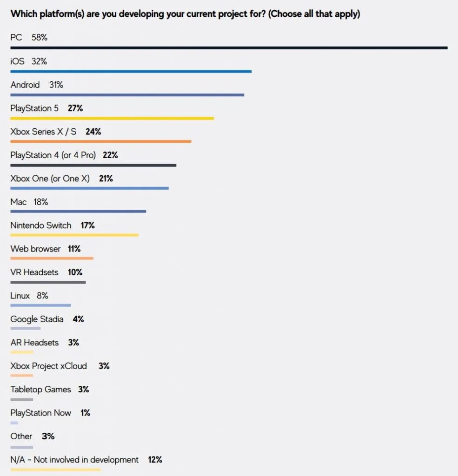Viewport: 458px width, 476px height.
Task: Click the Xbox One (or One X) label
Action: (x=50, y=178)
